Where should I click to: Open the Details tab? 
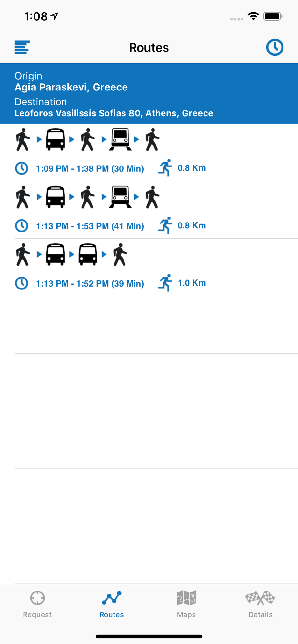[x=261, y=604]
